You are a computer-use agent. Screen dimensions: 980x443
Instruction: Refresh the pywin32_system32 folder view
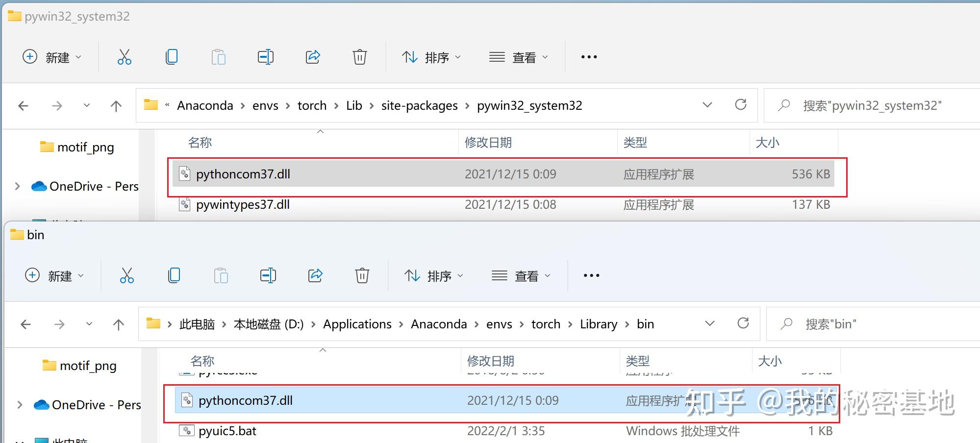741,105
